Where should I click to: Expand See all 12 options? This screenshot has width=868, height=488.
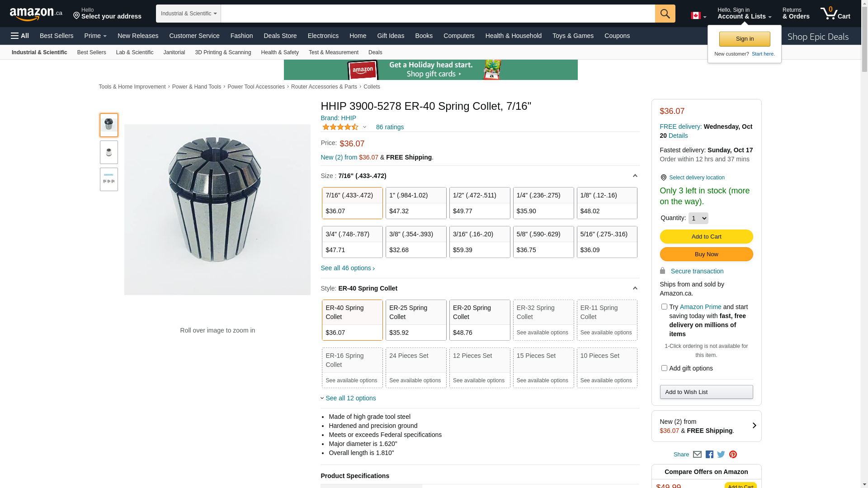350,398
